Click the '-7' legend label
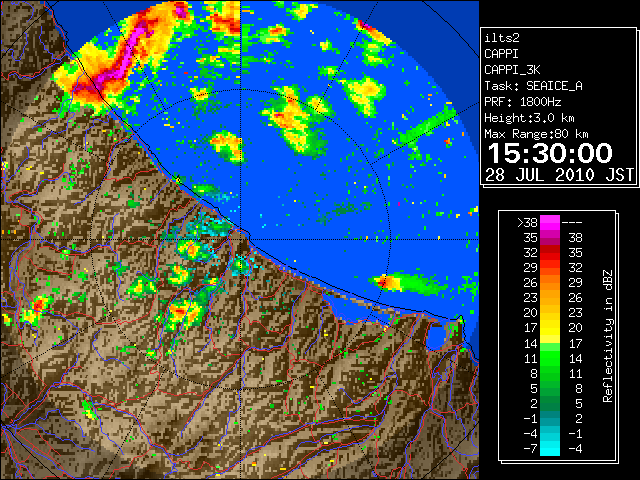The height and width of the screenshot is (480, 640). [x=530, y=449]
